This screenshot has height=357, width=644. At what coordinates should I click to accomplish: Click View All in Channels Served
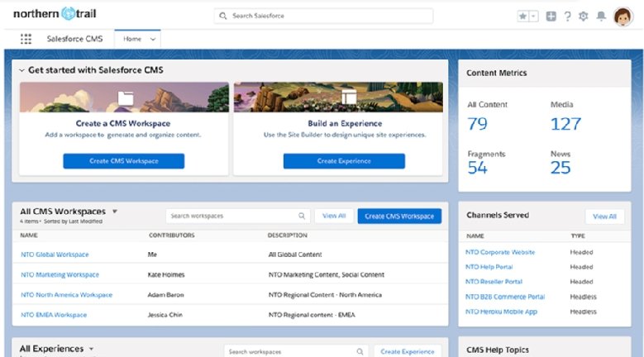point(604,217)
